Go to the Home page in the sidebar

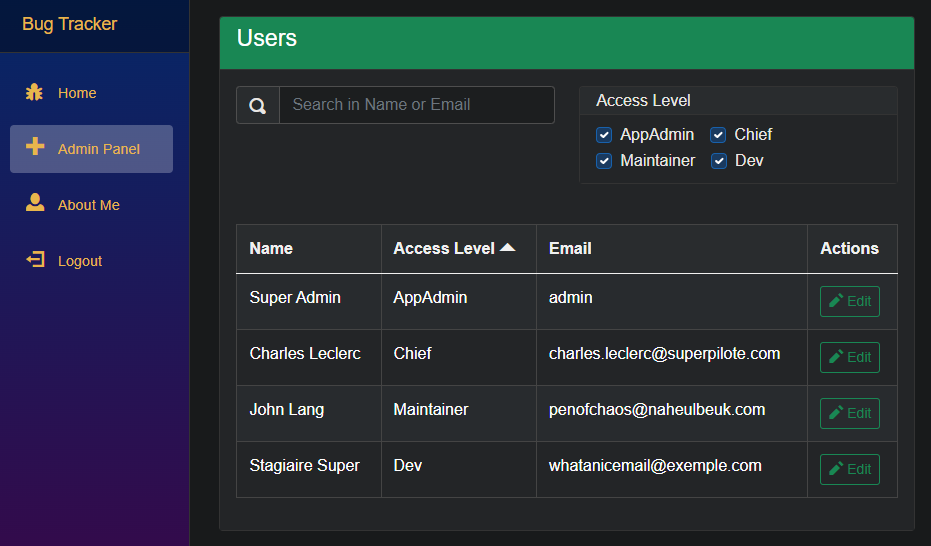pyautogui.click(x=91, y=93)
